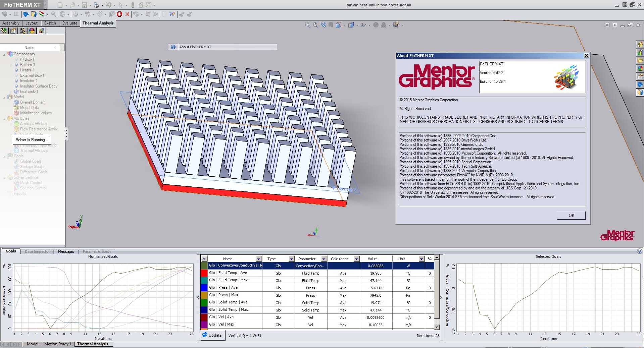This screenshot has width=644, height=348.
Task: Open the Name column filter dropdown
Action: [x=259, y=259]
